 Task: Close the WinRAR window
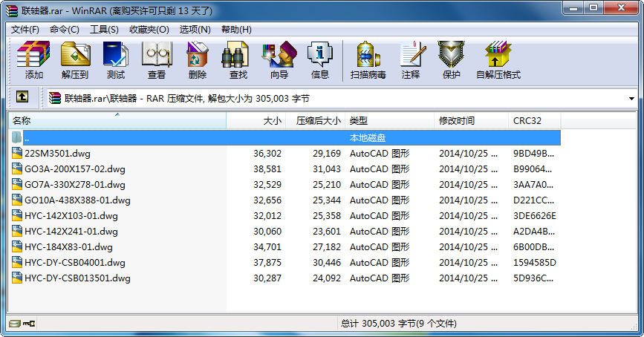tap(622, 8)
